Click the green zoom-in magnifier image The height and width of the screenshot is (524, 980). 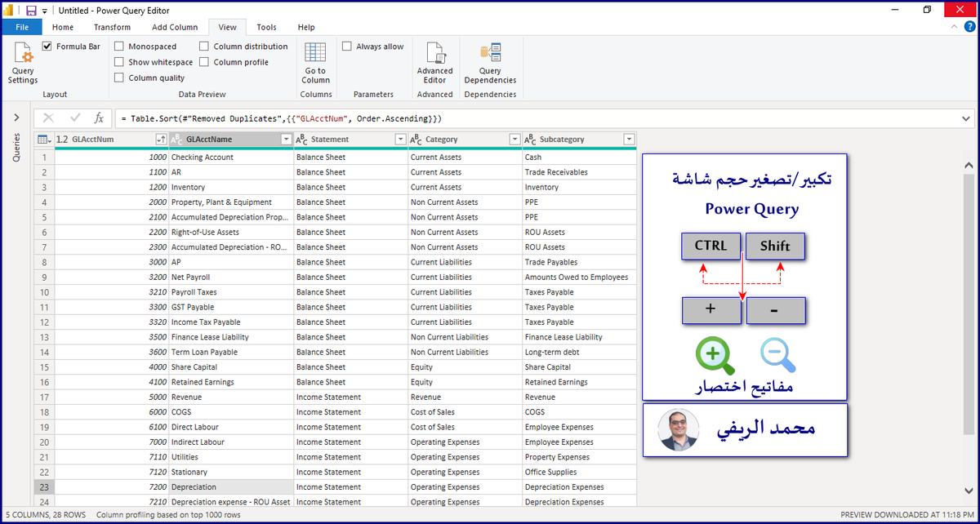(x=715, y=357)
